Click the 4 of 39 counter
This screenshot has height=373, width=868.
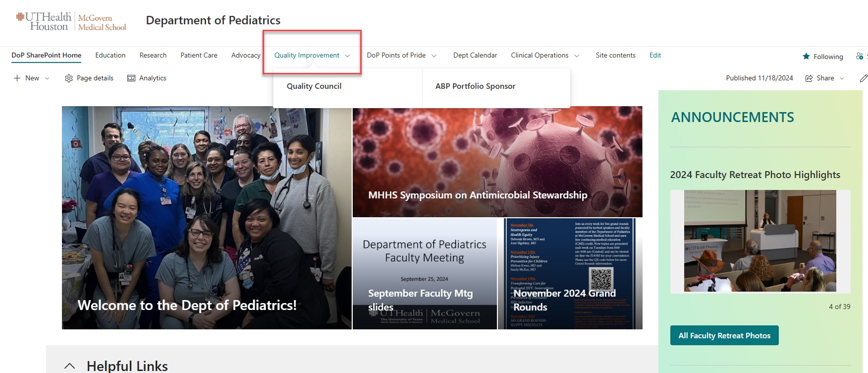coord(839,307)
